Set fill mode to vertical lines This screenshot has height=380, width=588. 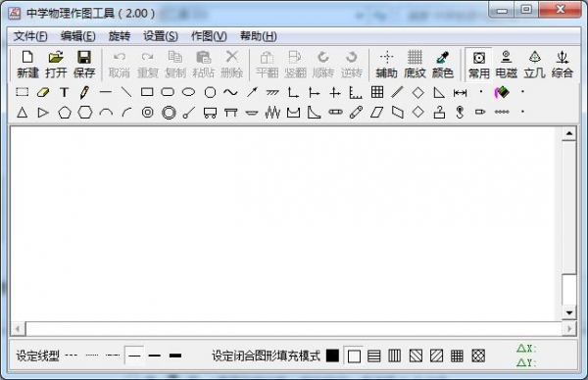tap(395, 356)
